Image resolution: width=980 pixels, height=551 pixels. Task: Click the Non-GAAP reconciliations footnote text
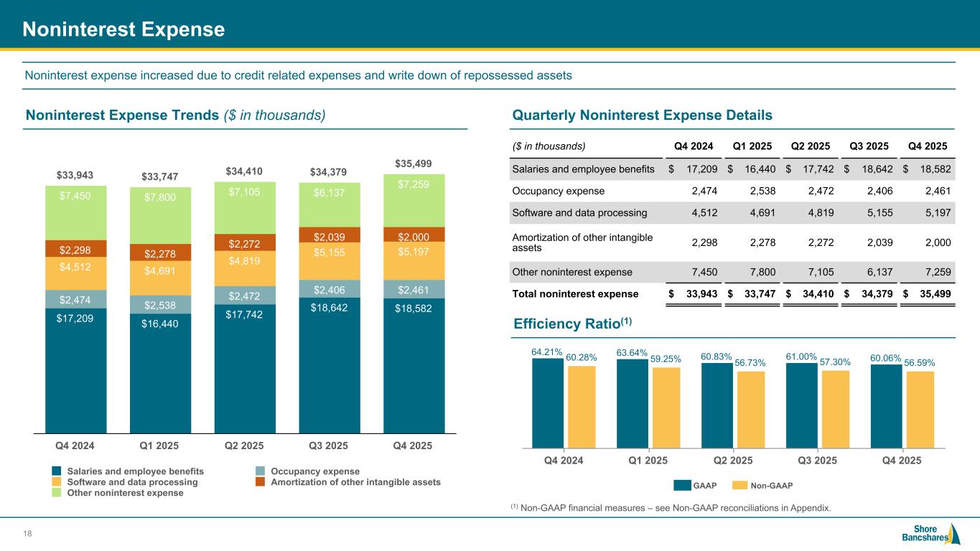671,508
